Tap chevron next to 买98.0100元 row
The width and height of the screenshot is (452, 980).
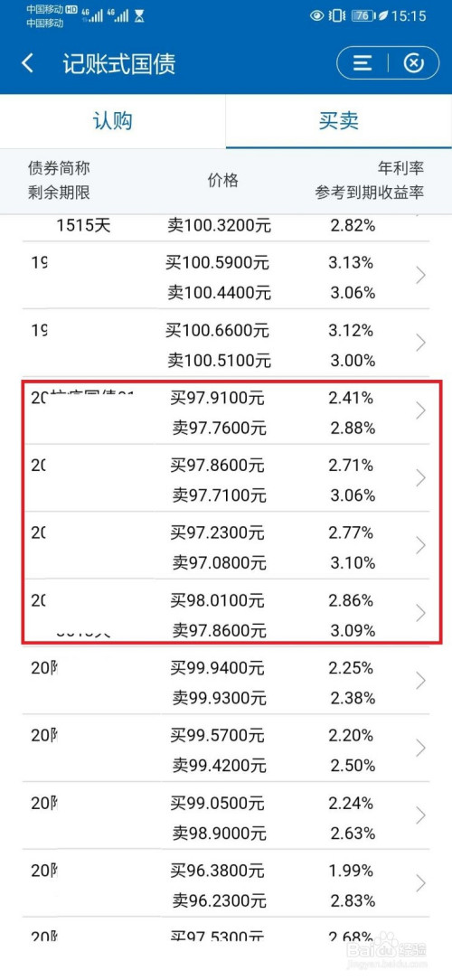coord(420,613)
